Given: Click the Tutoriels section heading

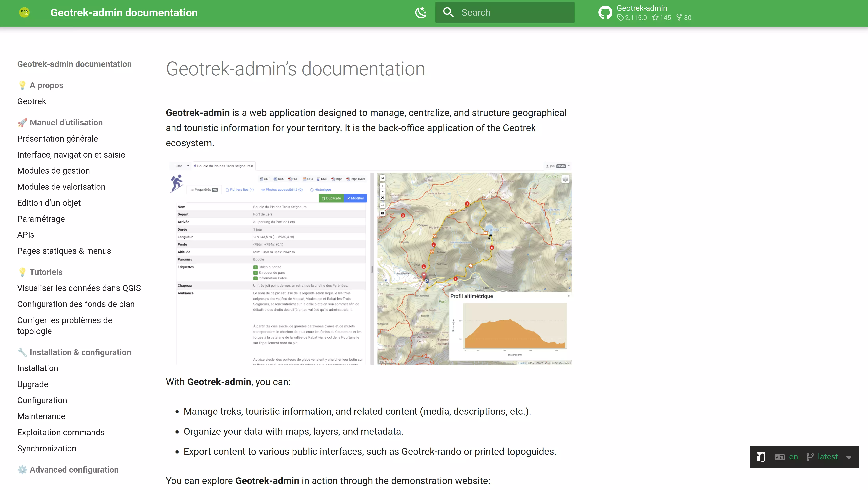Looking at the screenshot, I should pos(40,272).
